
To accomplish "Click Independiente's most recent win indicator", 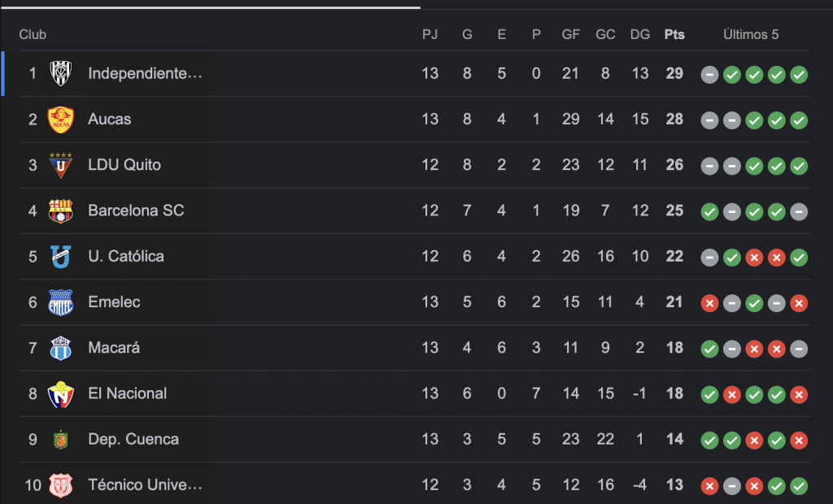I will [800, 75].
